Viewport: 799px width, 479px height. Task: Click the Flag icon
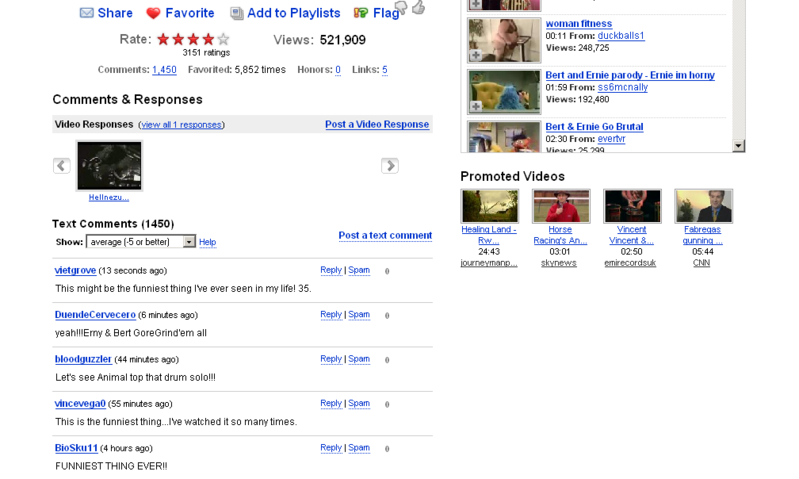(361, 13)
